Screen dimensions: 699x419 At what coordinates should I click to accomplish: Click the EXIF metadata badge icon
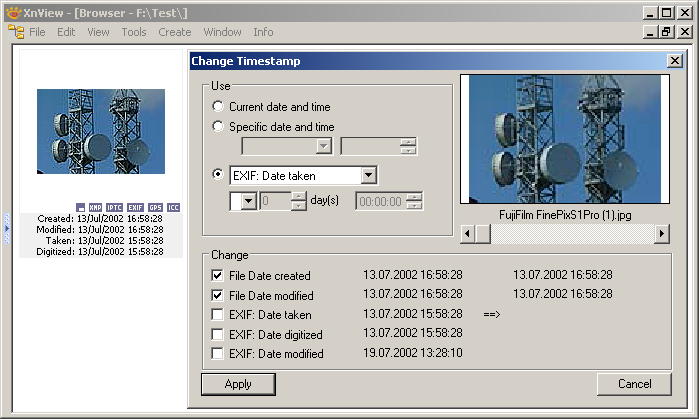click(134, 207)
